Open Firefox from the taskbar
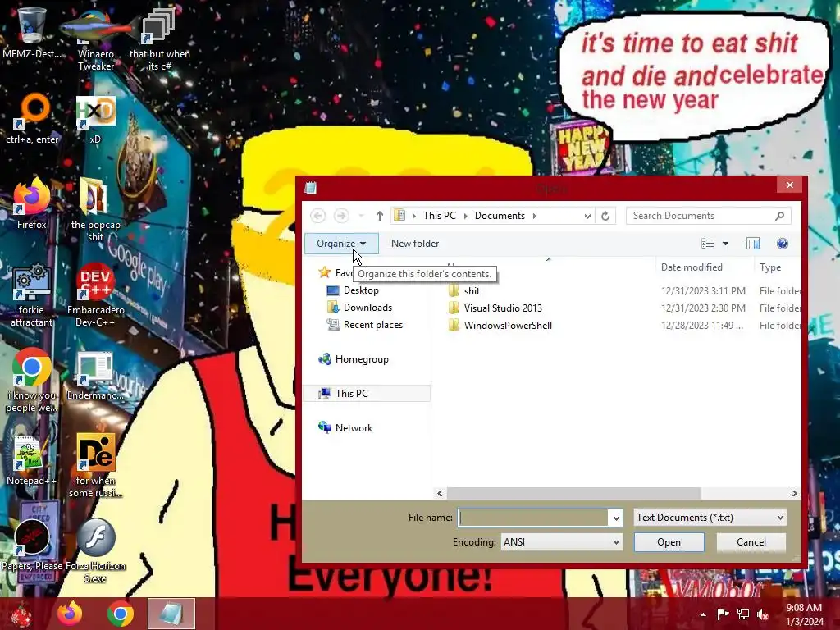This screenshot has height=630, width=840. coord(71,614)
